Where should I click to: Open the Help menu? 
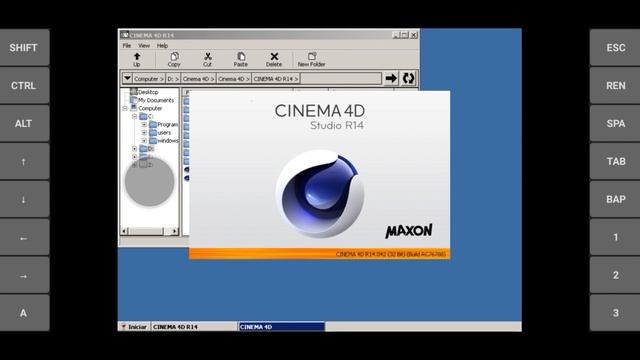(x=162, y=46)
